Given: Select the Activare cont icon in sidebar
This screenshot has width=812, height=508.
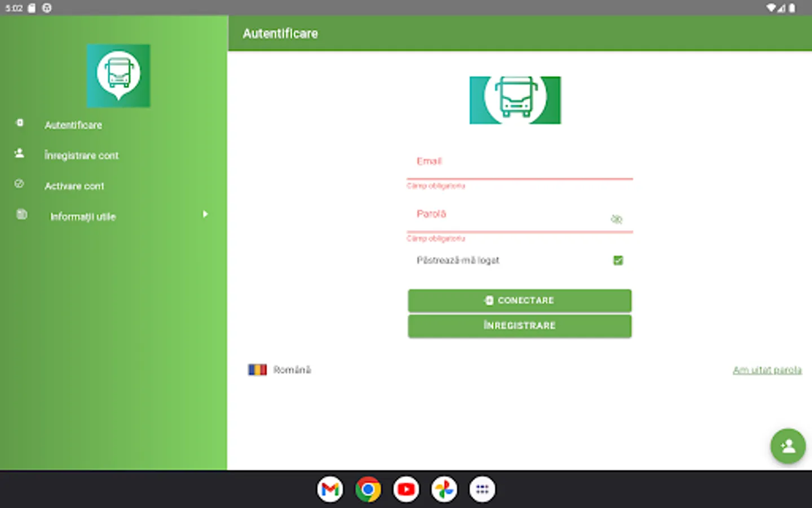Looking at the screenshot, I should click(x=20, y=183).
